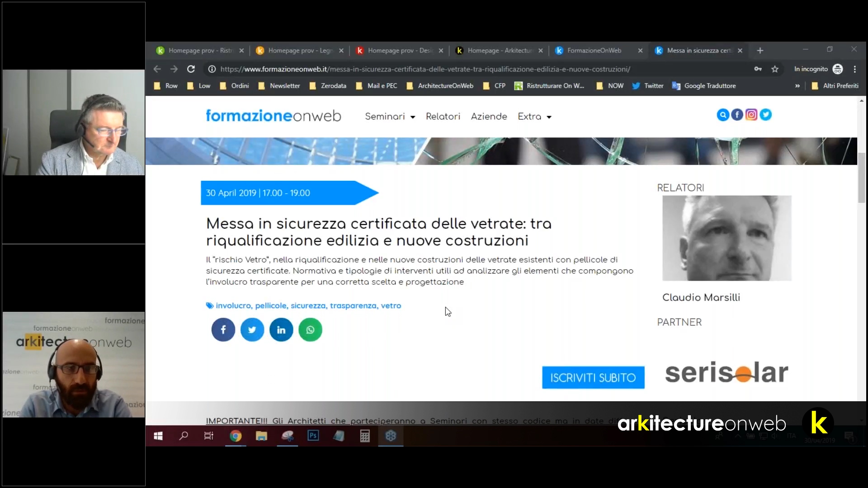Switch to Homepage - Arkitecture tab
The width and height of the screenshot is (868, 488).
500,51
